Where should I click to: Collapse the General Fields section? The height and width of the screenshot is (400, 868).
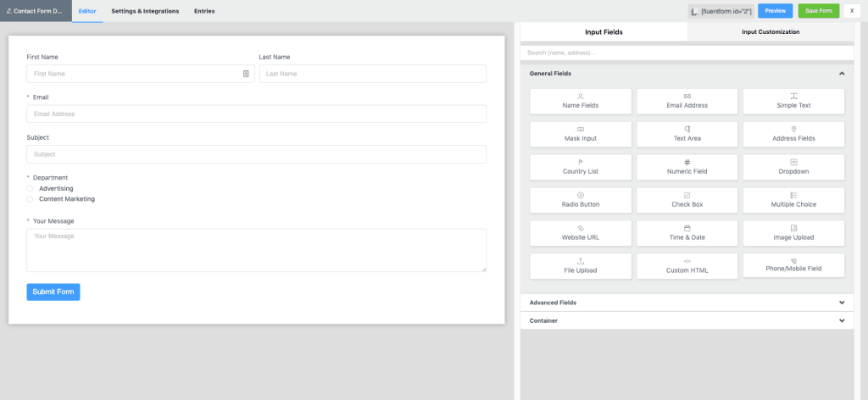[842, 73]
